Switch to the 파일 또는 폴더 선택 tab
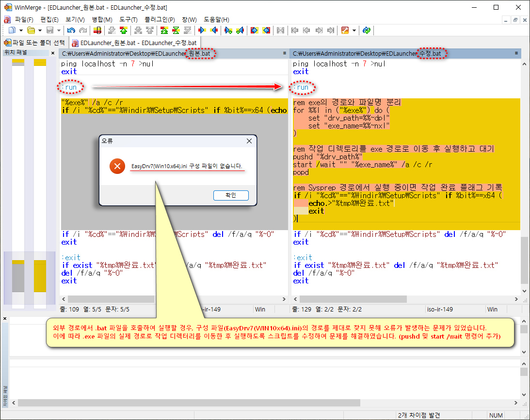The image size is (530, 420). coord(34,43)
